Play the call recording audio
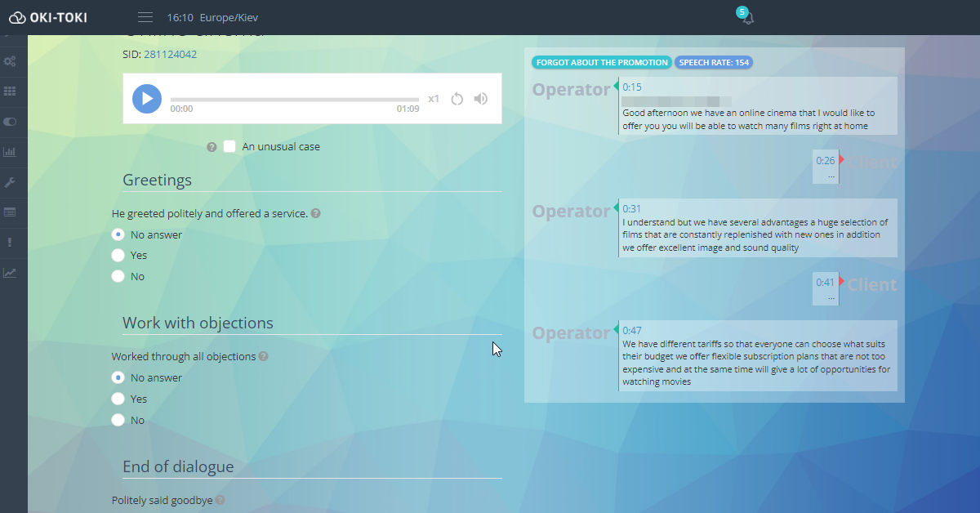The image size is (980, 513). point(147,99)
